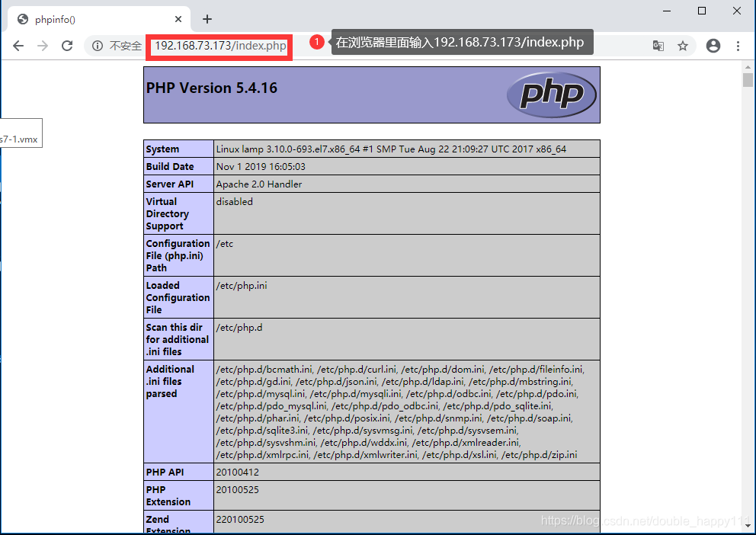Bookmark this page with star icon
The image size is (756, 535).
[x=683, y=46]
